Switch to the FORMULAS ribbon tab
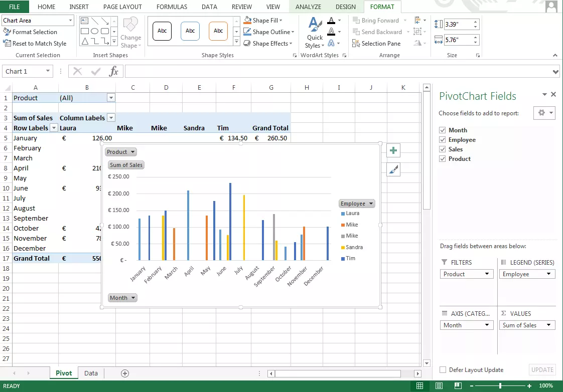The image size is (563, 392). coord(172,7)
